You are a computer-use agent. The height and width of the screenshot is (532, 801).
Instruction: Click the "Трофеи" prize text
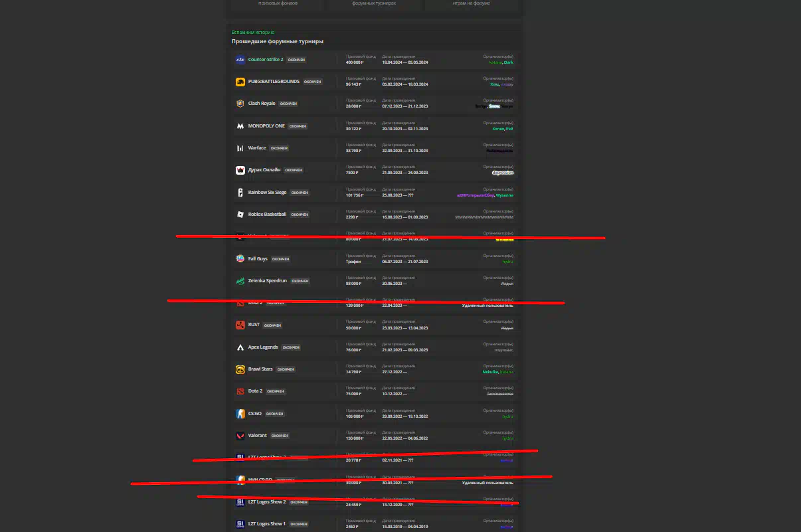coord(353,262)
